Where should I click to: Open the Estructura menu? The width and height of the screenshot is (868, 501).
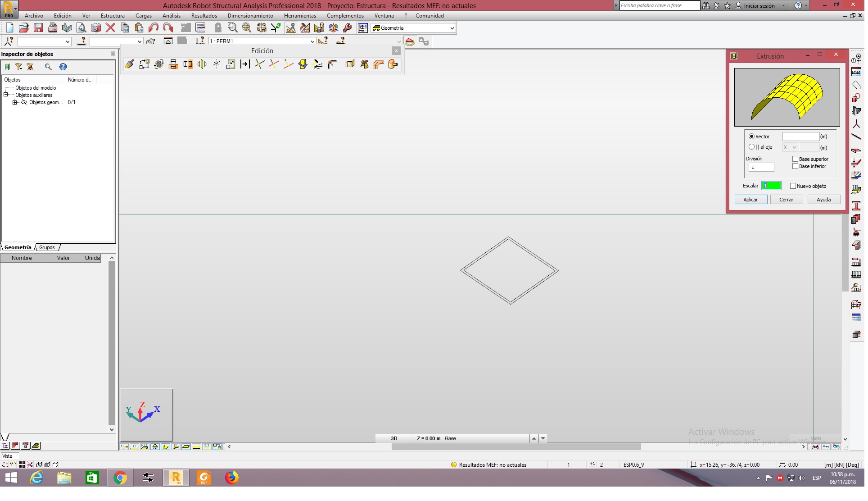pyautogui.click(x=112, y=16)
